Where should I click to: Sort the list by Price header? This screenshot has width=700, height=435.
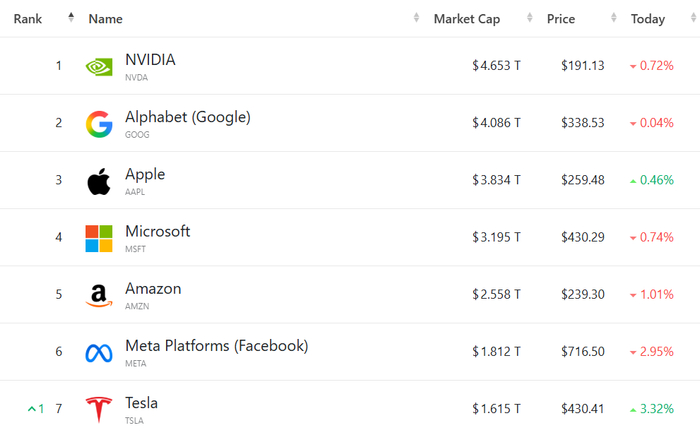pyautogui.click(x=561, y=19)
